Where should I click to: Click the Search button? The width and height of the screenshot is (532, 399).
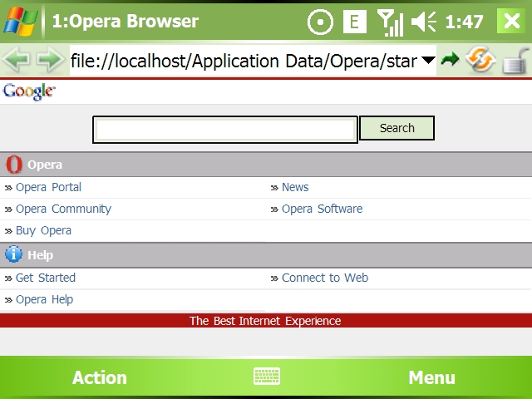click(397, 128)
